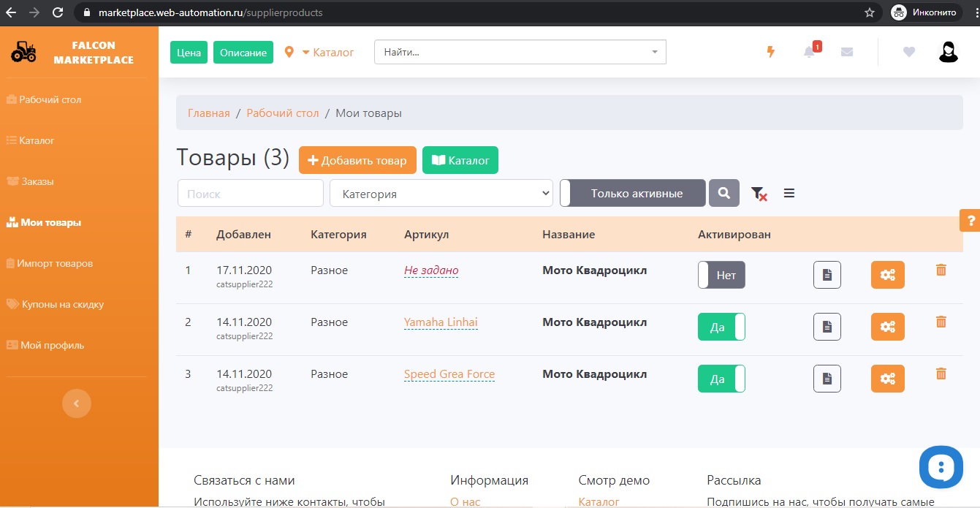This screenshot has width=980, height=508.
Task: Open 'Импорт товаров' sidebar item
Action: coord(55,263)
